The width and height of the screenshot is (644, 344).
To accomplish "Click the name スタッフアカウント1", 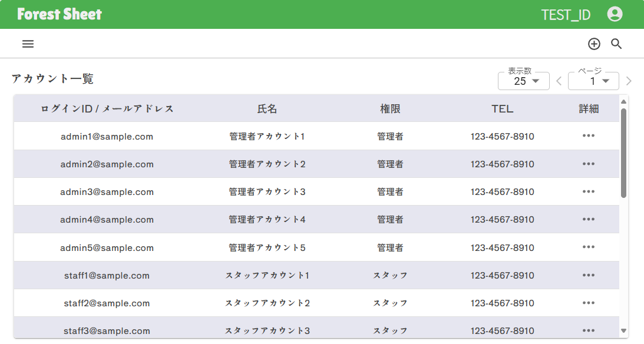I will [x=267, y=276].
